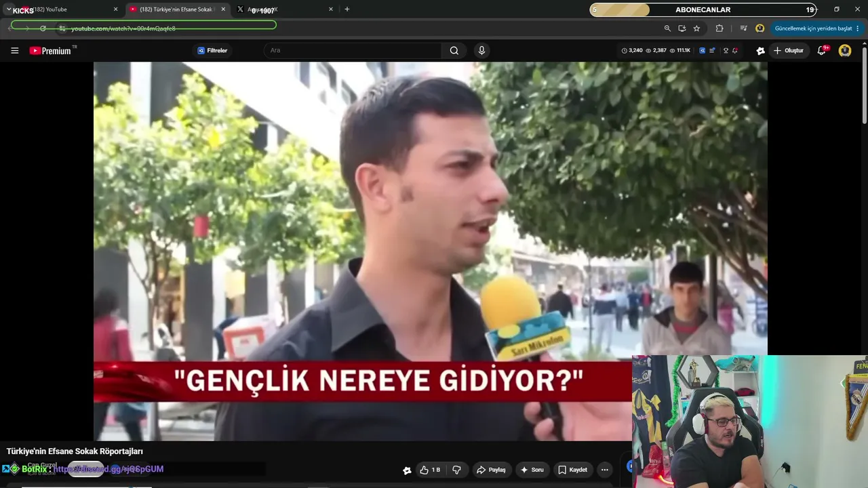Viewport: 868px width, 488px height.
Task: Open the media control icon in browser toolbar
Action: (744, 28)
